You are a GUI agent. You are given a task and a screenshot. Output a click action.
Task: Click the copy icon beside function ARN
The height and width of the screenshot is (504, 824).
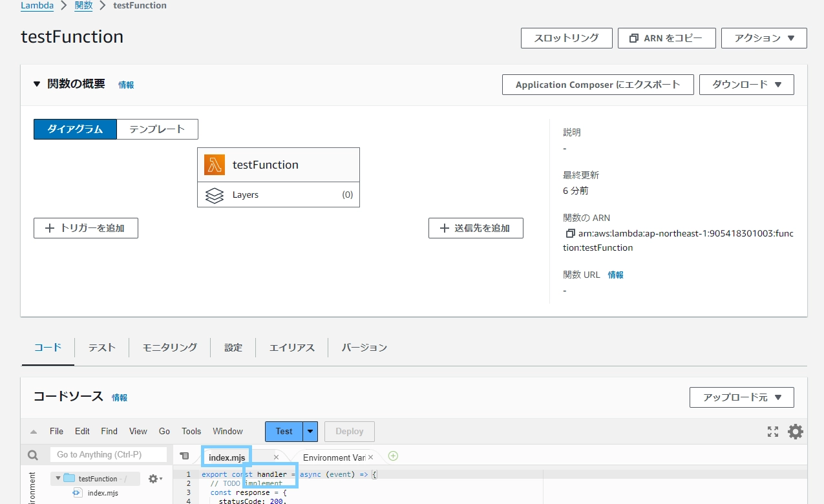(570, 233)
